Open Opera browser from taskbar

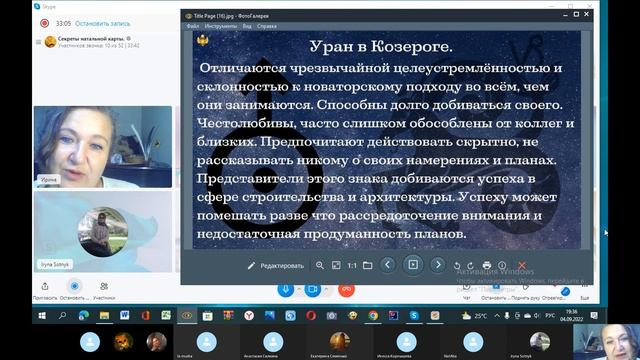click(x=311, y=316)
